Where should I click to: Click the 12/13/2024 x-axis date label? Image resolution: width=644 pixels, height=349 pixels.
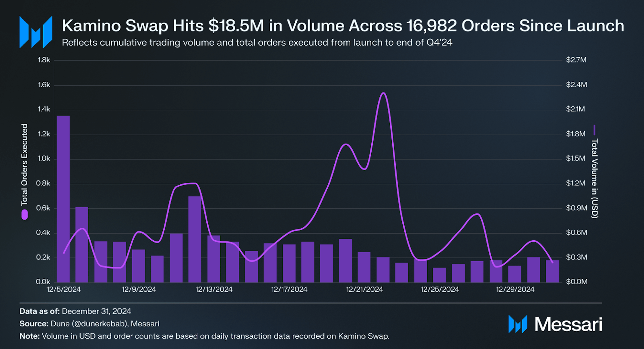(214, 290)
